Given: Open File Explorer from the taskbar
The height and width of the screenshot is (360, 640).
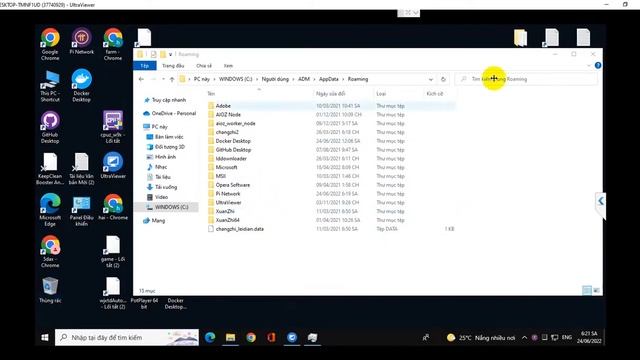Looking at the screenshot, I should click(x=230, y=338).
